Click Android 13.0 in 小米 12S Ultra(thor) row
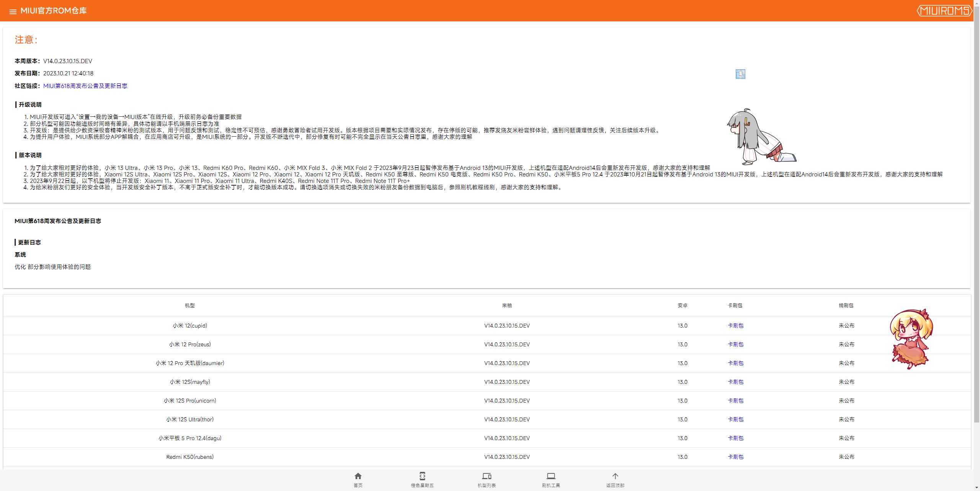This screenshot has height=491, width=980. point(683,419)
